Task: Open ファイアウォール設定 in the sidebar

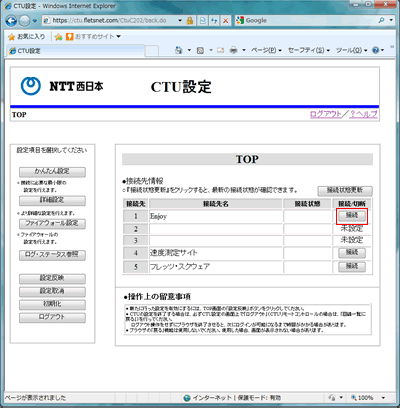Action: point(52,224)
